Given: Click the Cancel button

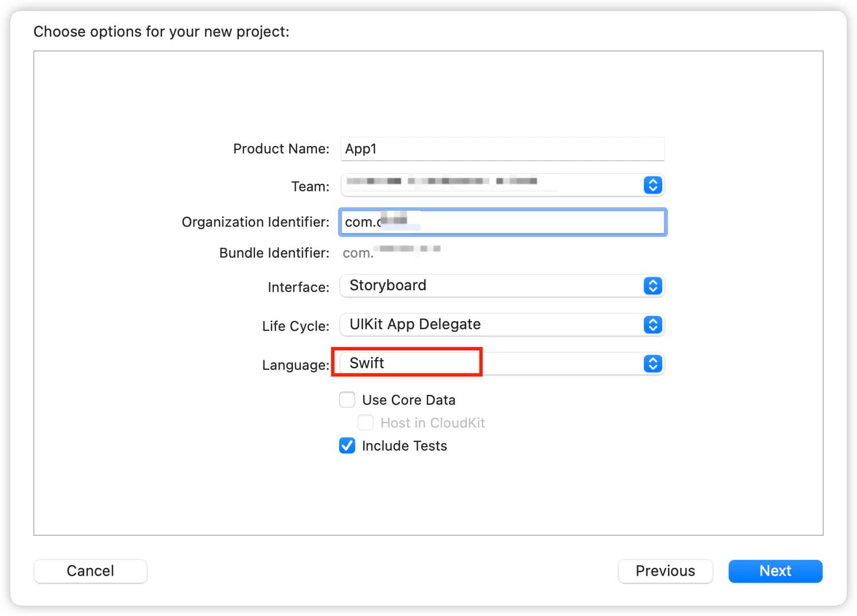Looking at the screenshot, I should coord(91,571).
